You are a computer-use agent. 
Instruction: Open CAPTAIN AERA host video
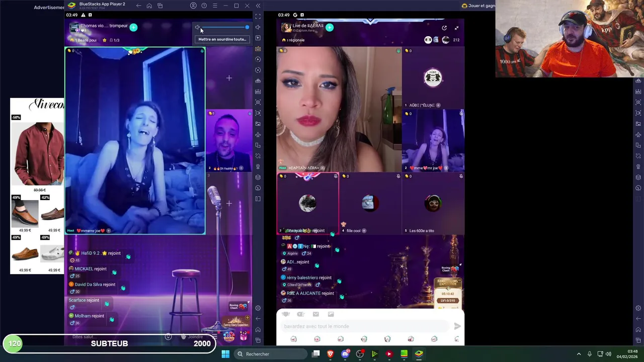[339, 110]
